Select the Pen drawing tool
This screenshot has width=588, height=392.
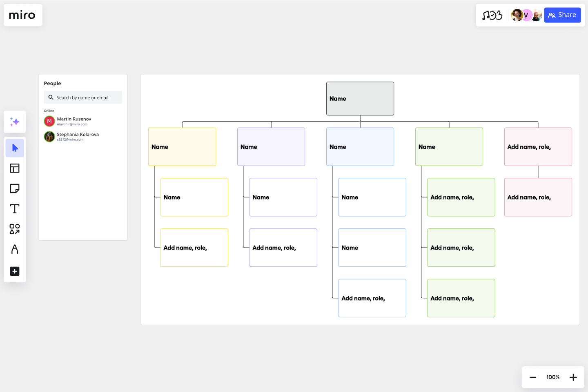(x=15, y=249)
